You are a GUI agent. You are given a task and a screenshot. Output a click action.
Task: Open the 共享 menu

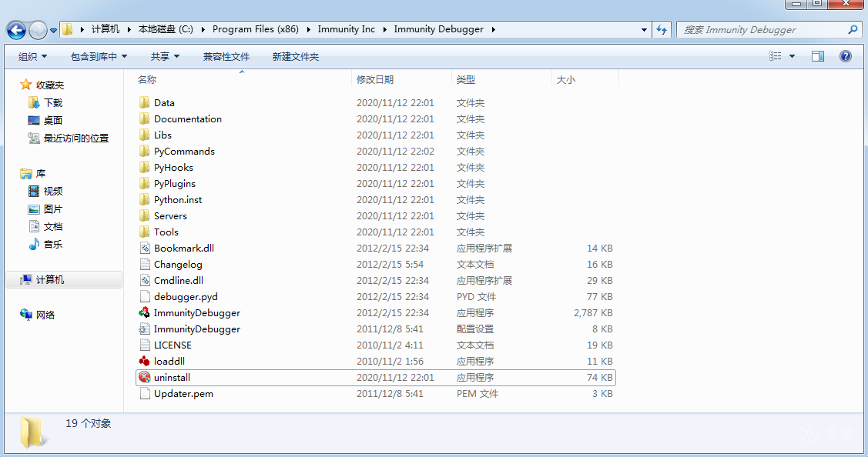click(x=165, y=56)
